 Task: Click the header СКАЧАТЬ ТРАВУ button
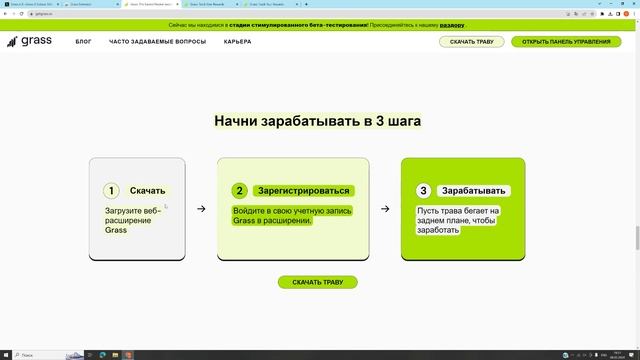471,42
